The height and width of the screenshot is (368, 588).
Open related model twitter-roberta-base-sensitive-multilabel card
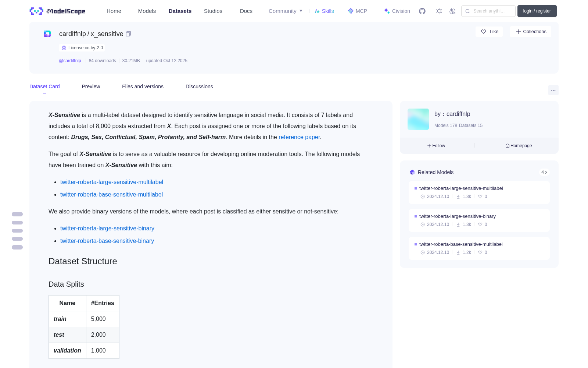click(479, 248)
